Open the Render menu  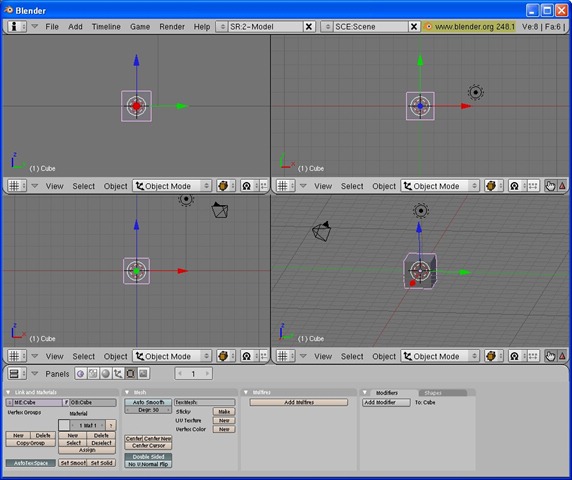pyautogui.click(x=172, y=27)
